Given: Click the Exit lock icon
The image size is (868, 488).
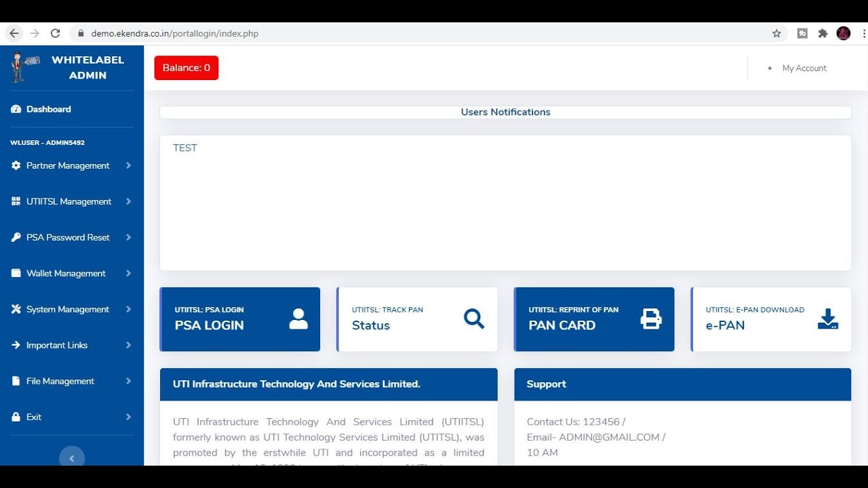Looking at the screenshot, I should pyautogui.click(x=16, y=417).
